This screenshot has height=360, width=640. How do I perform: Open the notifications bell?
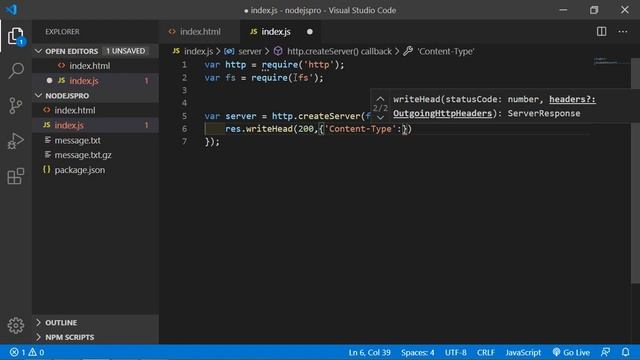point(625,352)
